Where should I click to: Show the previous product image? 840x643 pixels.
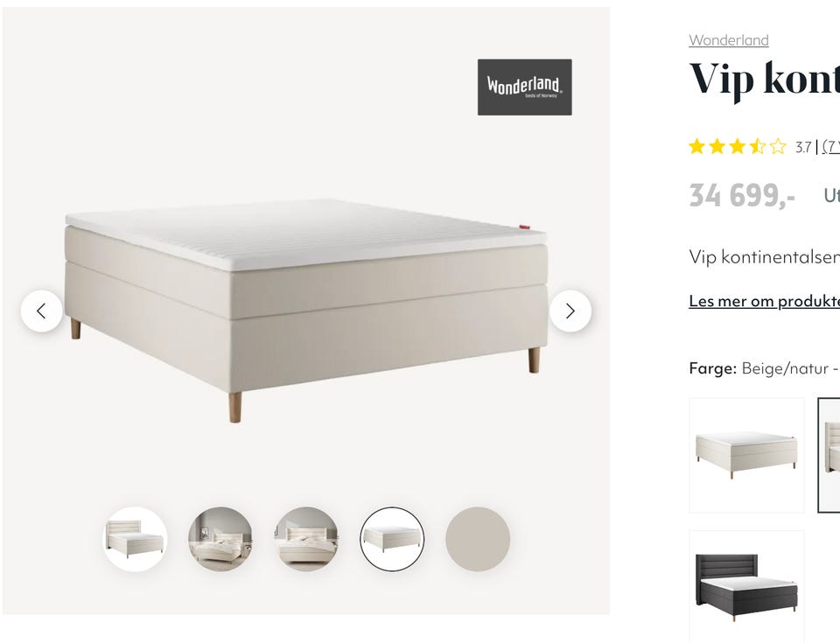click(x=41, y=311)
